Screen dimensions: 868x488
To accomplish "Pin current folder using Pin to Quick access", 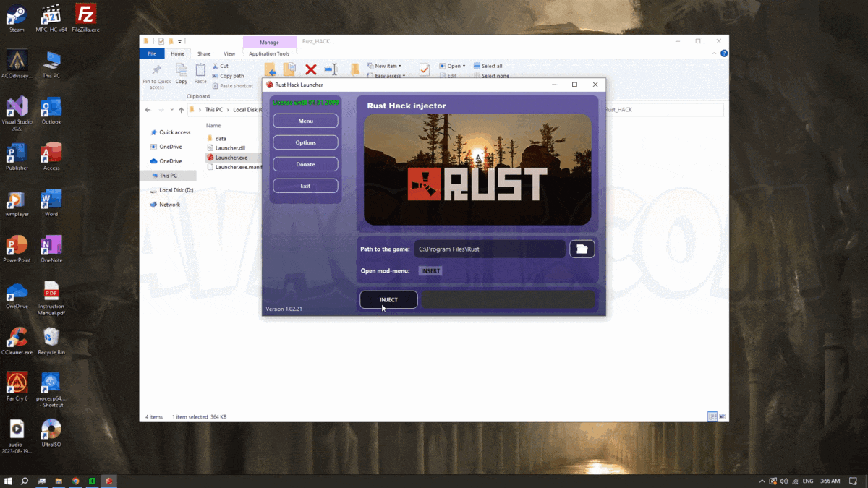I will pos(156,76).
